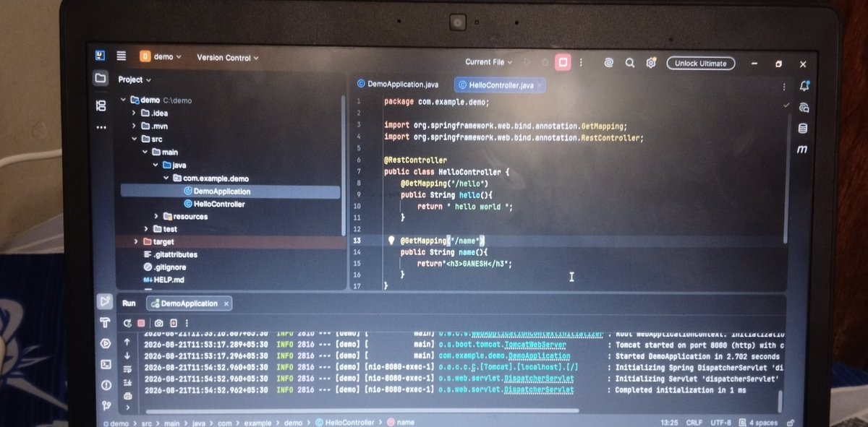Collapse the src folder
The image size is (868, 427).
click(133, 139)
